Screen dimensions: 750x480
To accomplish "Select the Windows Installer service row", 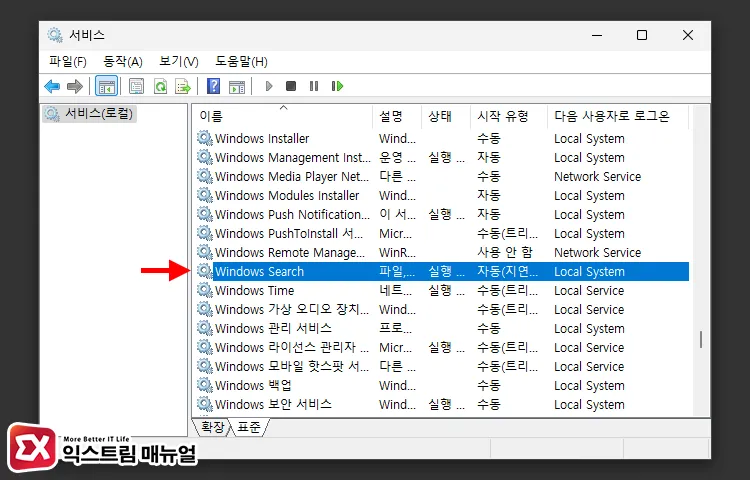I will 442,138.
